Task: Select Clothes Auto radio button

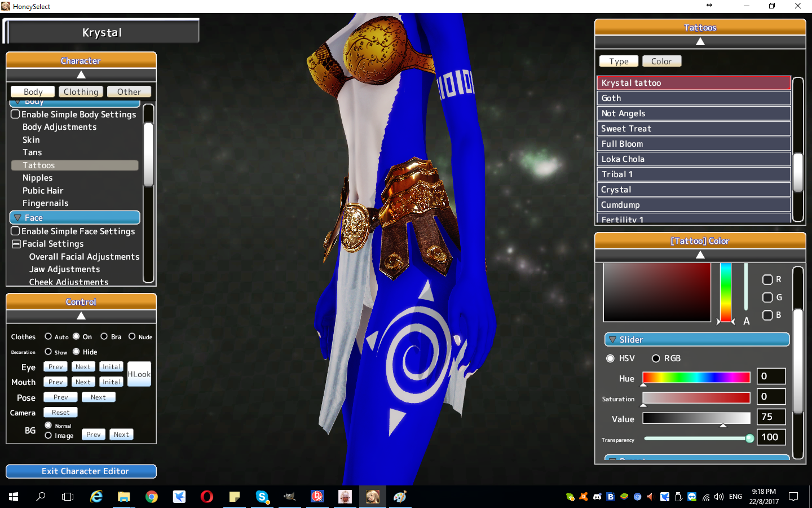Action: click(x=48, y=336)
